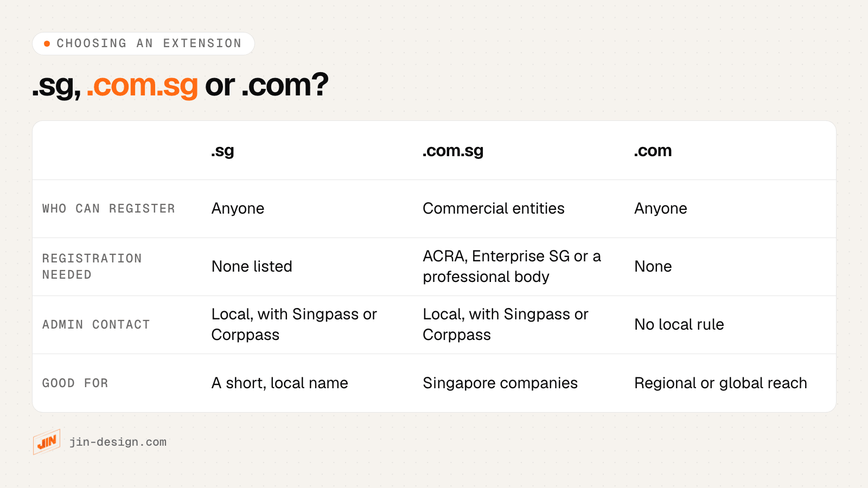Click the '.com' column header
868x488 pixels.
[653, 151]
